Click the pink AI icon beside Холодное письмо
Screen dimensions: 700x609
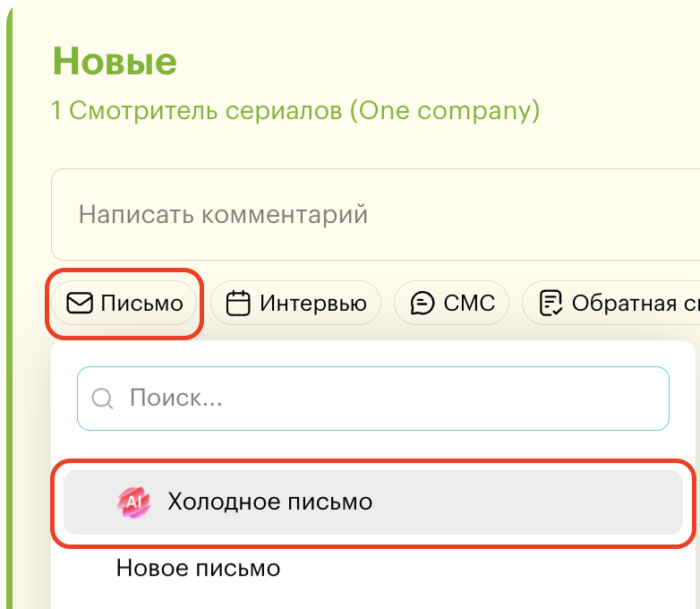[133, 502]
